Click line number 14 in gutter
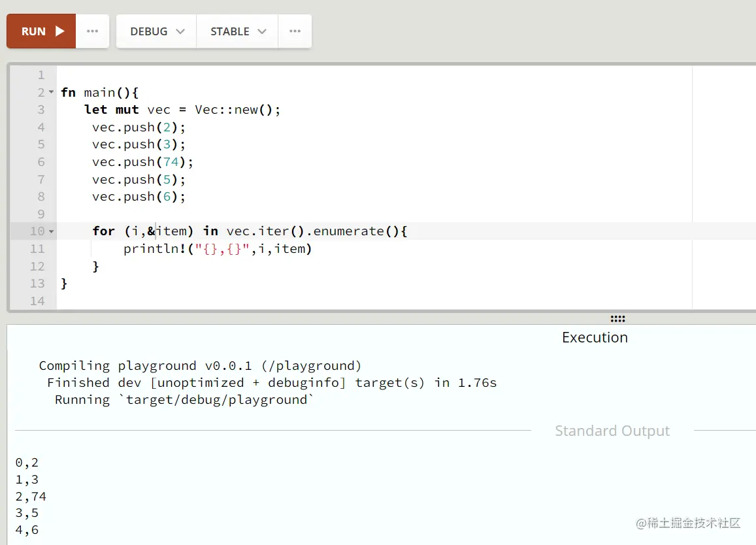The width and height of the screenshot is (756, 545). tap(37, 301)
